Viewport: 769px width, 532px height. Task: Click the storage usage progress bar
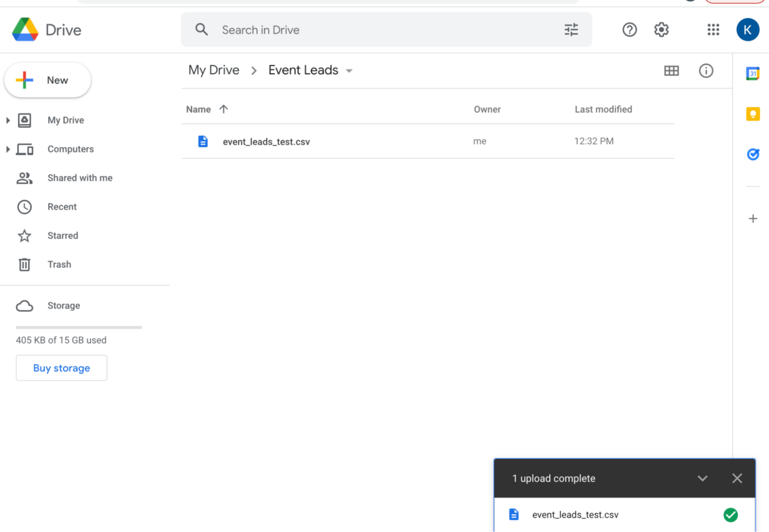point(79,328)
